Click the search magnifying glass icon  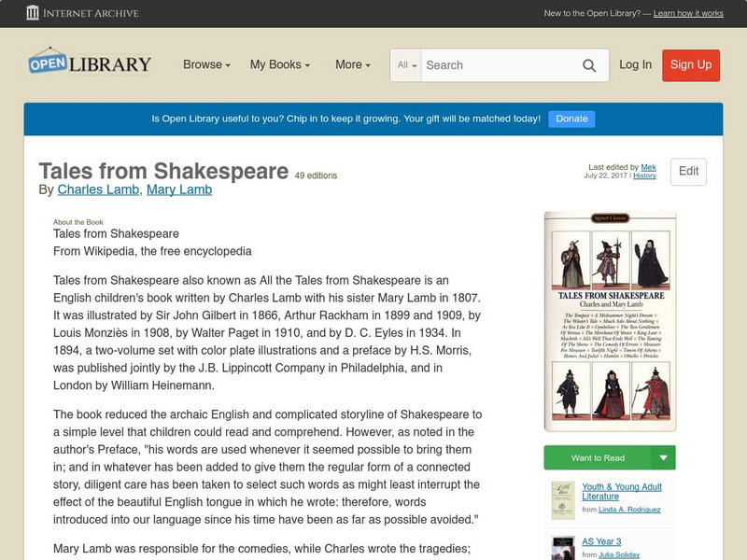coord(589,65)
